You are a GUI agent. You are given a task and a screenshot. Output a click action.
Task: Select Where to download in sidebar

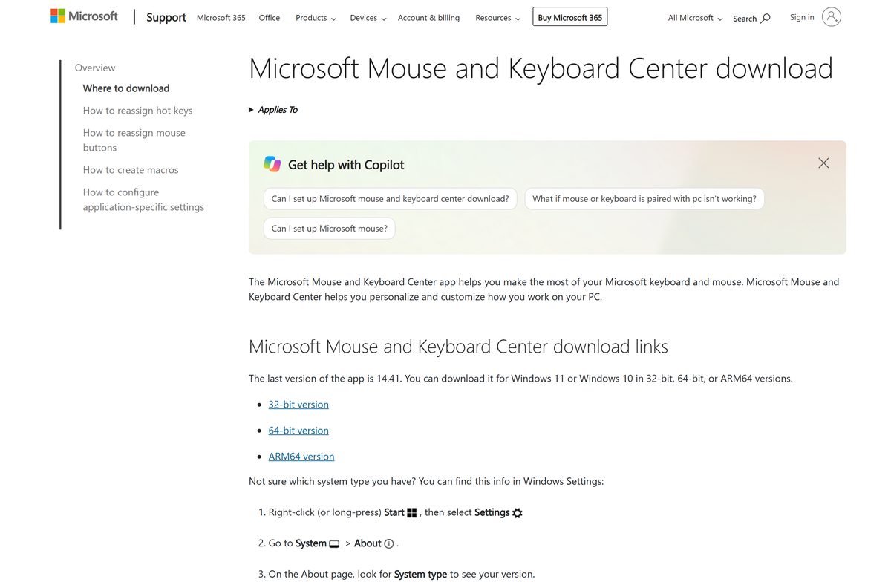[126, 88]
